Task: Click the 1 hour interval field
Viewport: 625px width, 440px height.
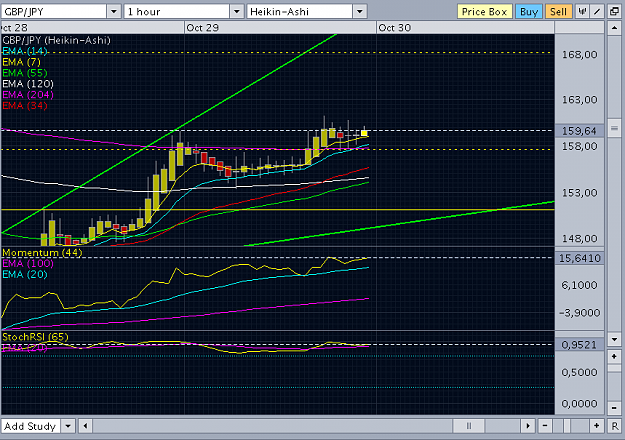Action: pyautogui.click(x=177, y=12)
